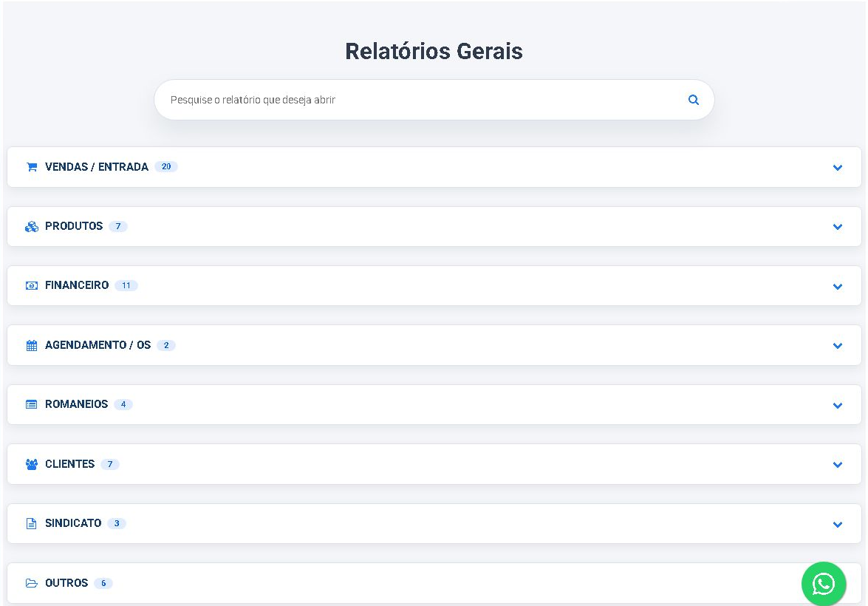This screenshot has height=606, width=868.
Task: Click the people icon beside Clientes
Action: pyautogui.click(x=32, y=464)
